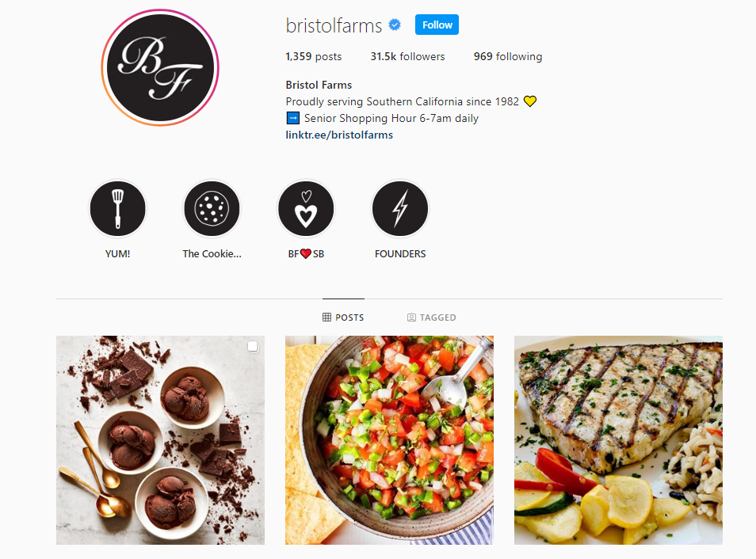The height and width of the screenshot is (559, 756).
Task: Follow the bristolfarms account
Action: [x=437, y=25]
